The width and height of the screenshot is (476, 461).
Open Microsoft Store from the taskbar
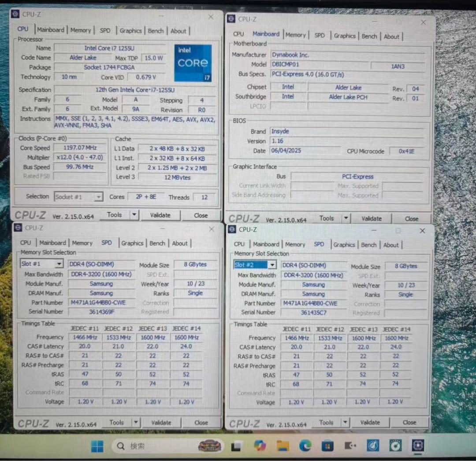328,446
